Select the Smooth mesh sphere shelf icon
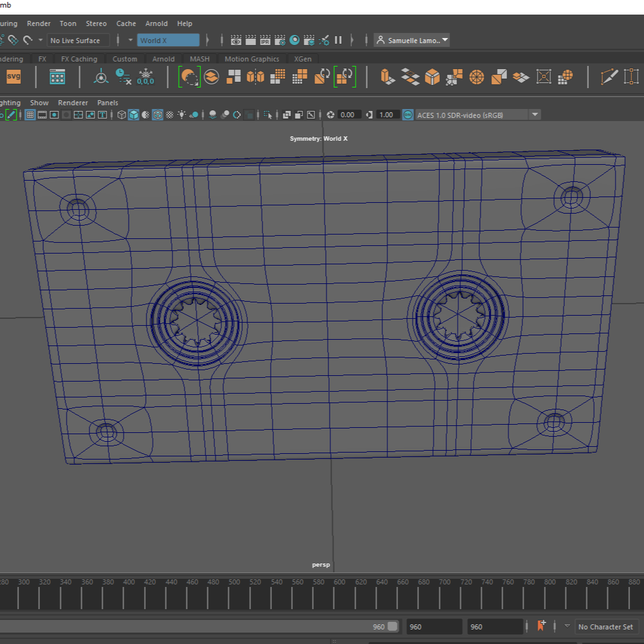Image resolution: width=644 pixels, height=644 pixels. (565, 77)
